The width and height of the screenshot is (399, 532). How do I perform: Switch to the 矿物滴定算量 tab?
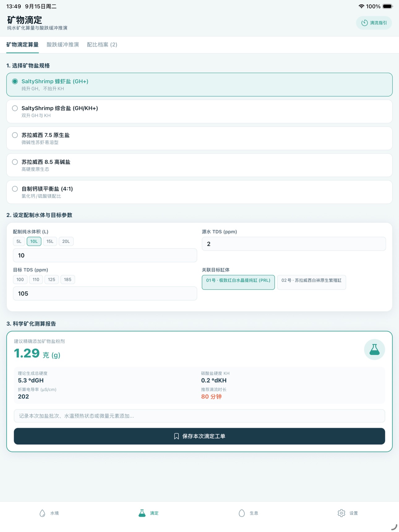click(23, 45)
